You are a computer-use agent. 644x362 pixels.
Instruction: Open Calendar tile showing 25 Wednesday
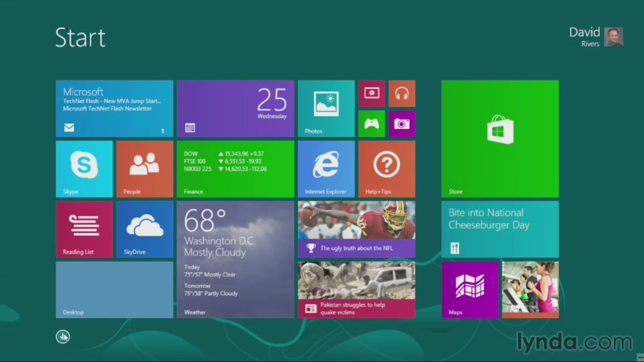coord(235,108)
